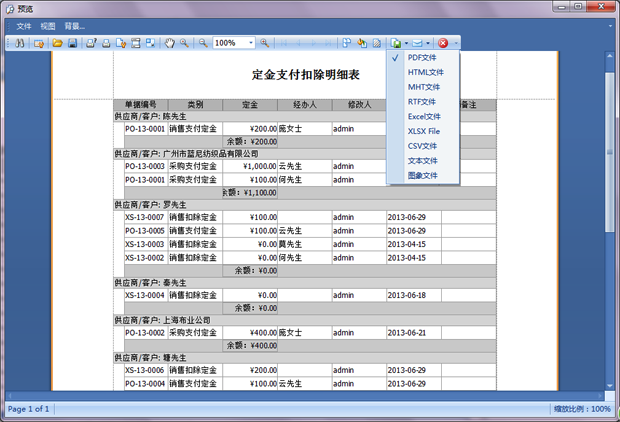
Task: Click the 单据编号 column header
Action: [141, 105]
